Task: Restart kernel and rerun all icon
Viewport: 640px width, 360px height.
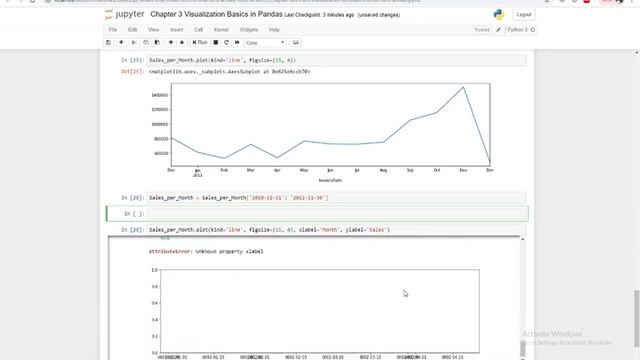Action: 237,42
